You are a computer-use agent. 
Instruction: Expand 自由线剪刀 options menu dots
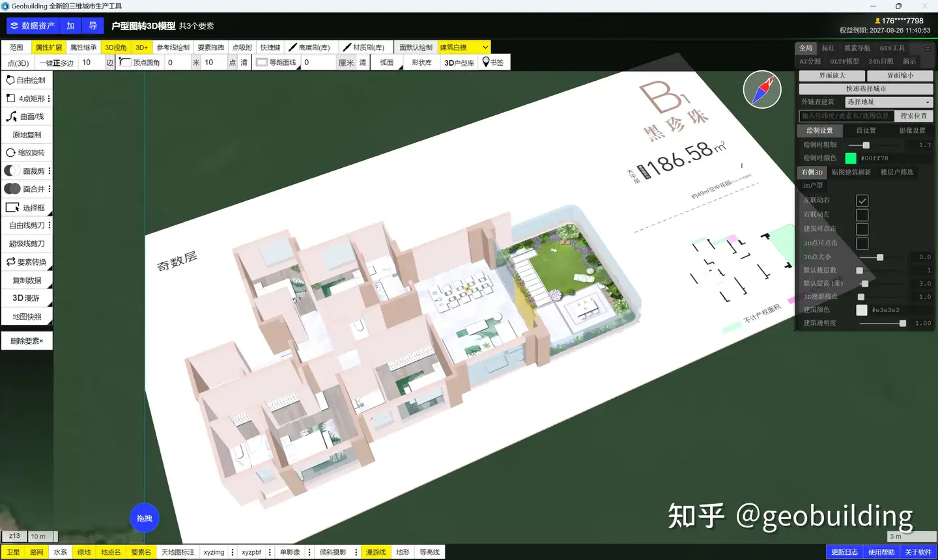(x=50, y=225)
